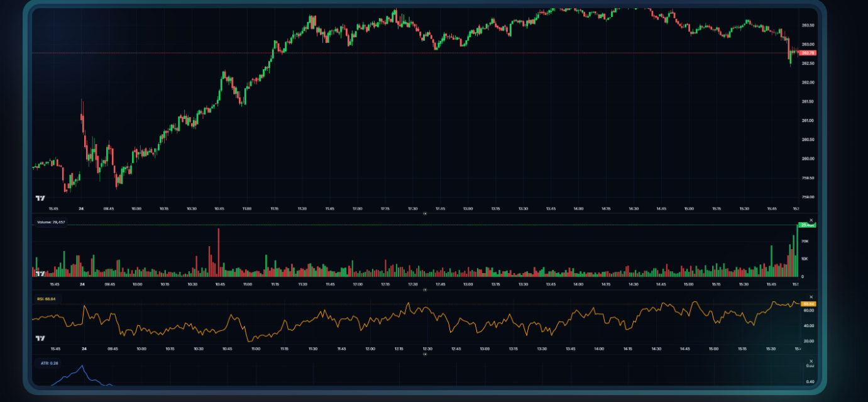Close the Volume indicator pane

pyautogui.click(x=811, y=220)
